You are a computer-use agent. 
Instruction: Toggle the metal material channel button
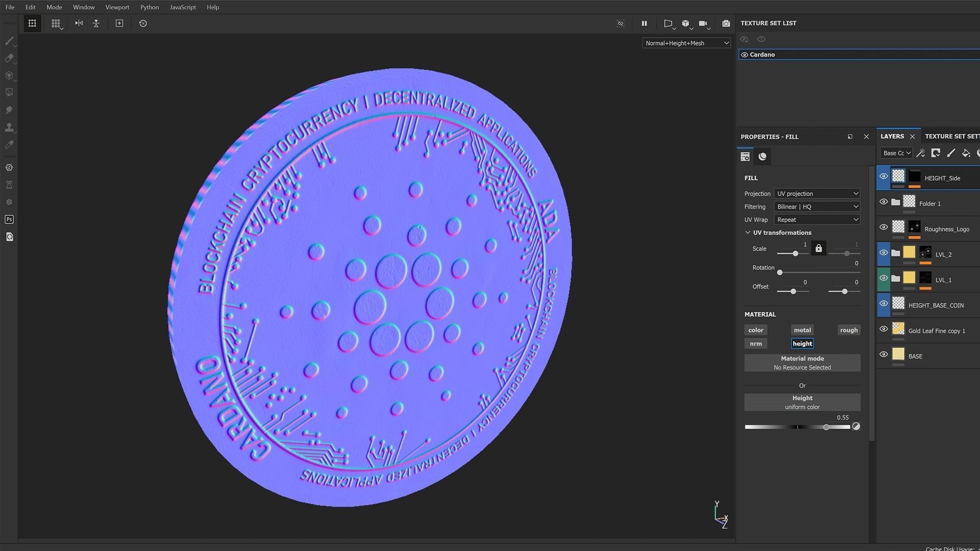pos(802,330)
